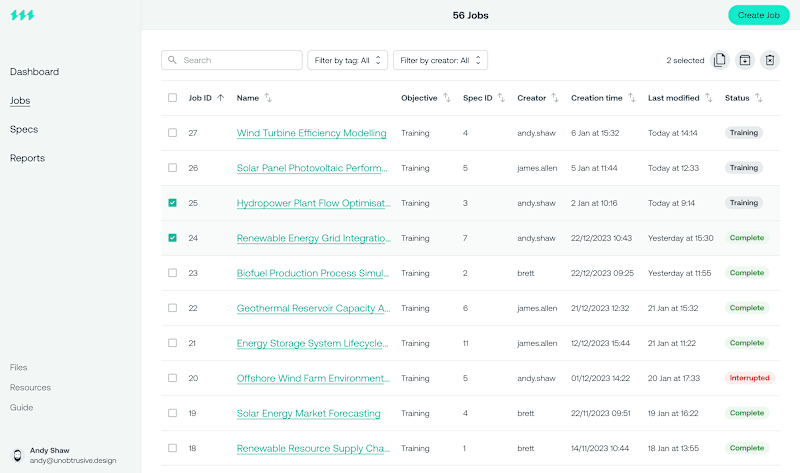The image size is (800, 473).
Task: Click the archive selected jobs icon
Action: [745, 60]
